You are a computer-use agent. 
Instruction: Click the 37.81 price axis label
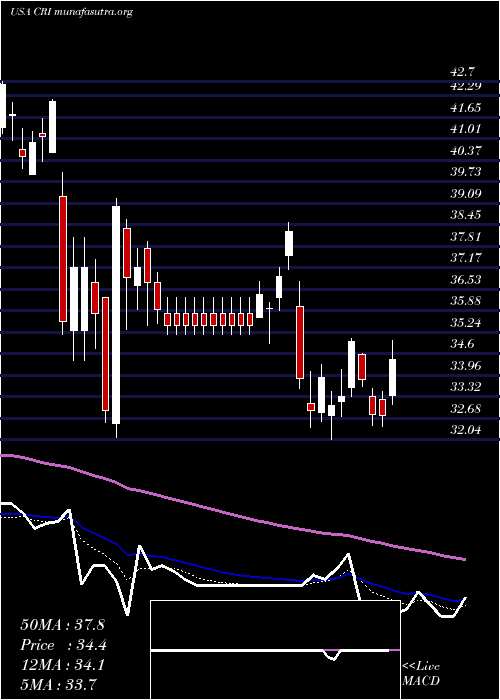click(466, 236)
